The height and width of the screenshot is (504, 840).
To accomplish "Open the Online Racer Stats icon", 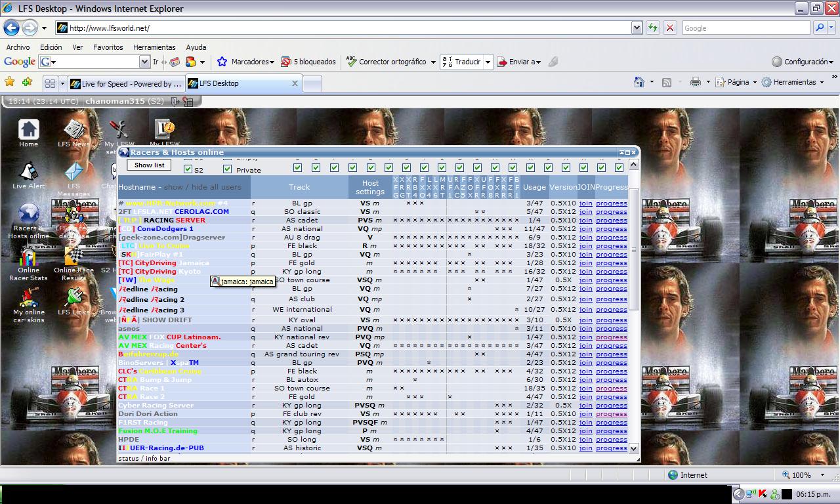I will point(28,256).
